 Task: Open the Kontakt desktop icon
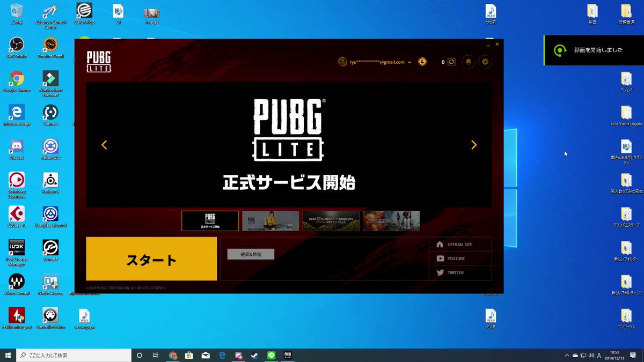(x=50, y=250)
